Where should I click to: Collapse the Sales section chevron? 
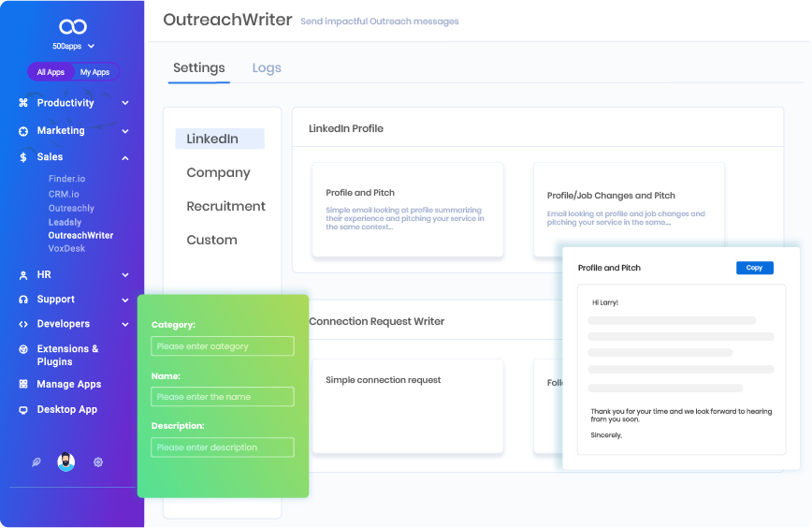pyautogui.click(x=125, y=158)
